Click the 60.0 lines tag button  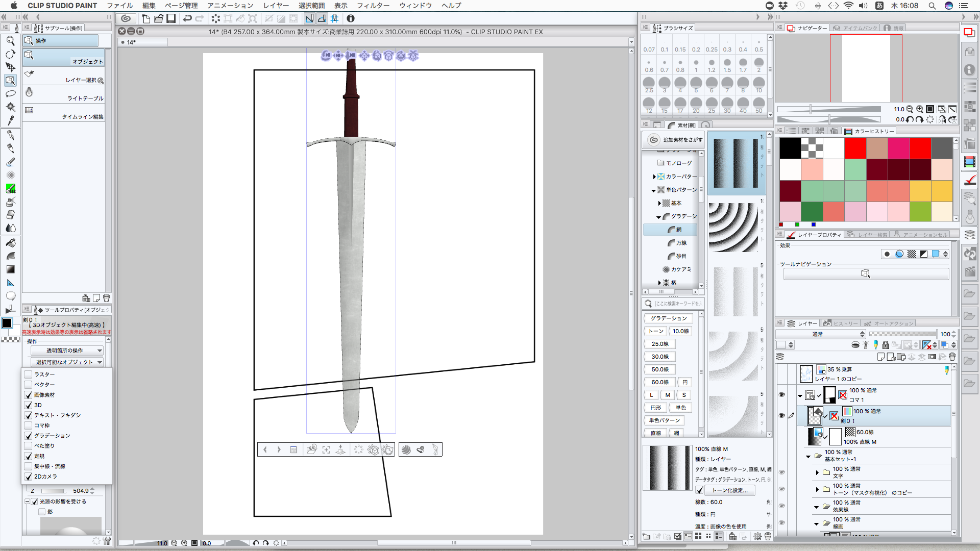pyautogui.click(x=660, y=382)
